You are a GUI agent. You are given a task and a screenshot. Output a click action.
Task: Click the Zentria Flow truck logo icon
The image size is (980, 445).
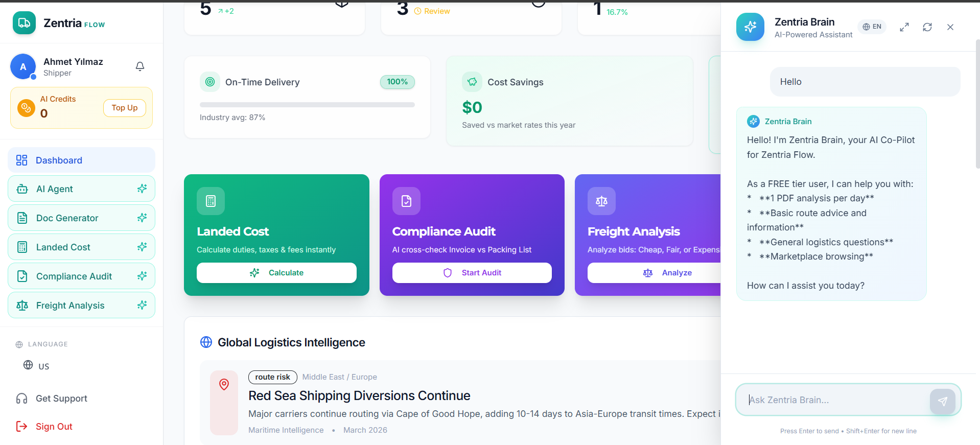24,23
